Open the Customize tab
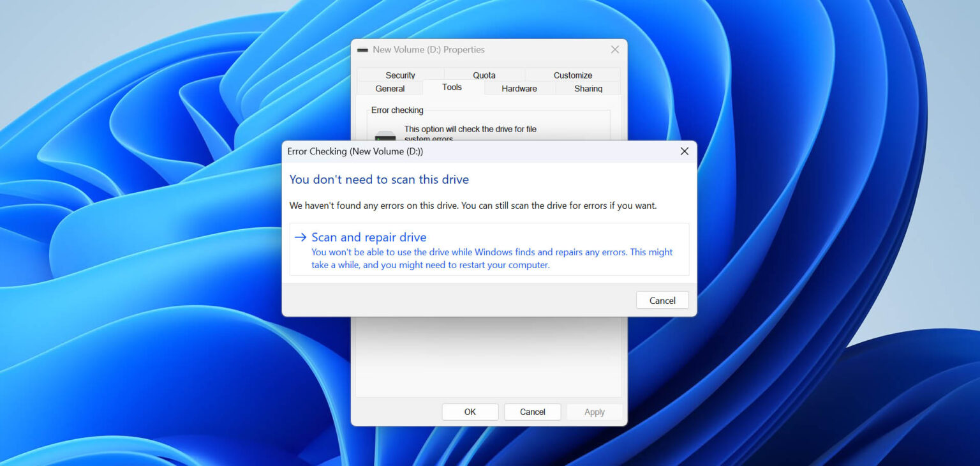 click(572, 75)
